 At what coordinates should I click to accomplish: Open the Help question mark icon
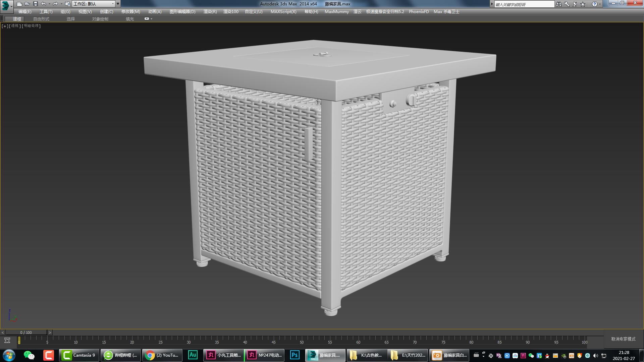pyautogui.click(x=594, y=4)
